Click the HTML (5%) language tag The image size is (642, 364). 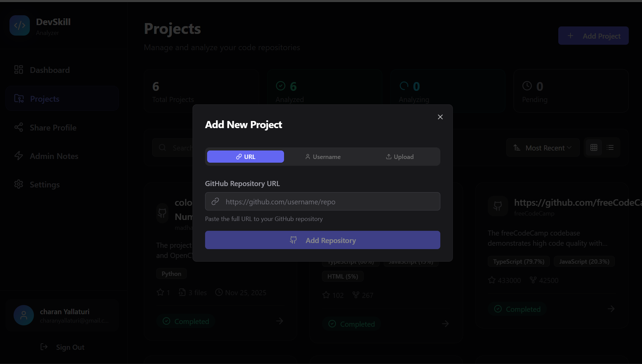(x=343, y=276)
